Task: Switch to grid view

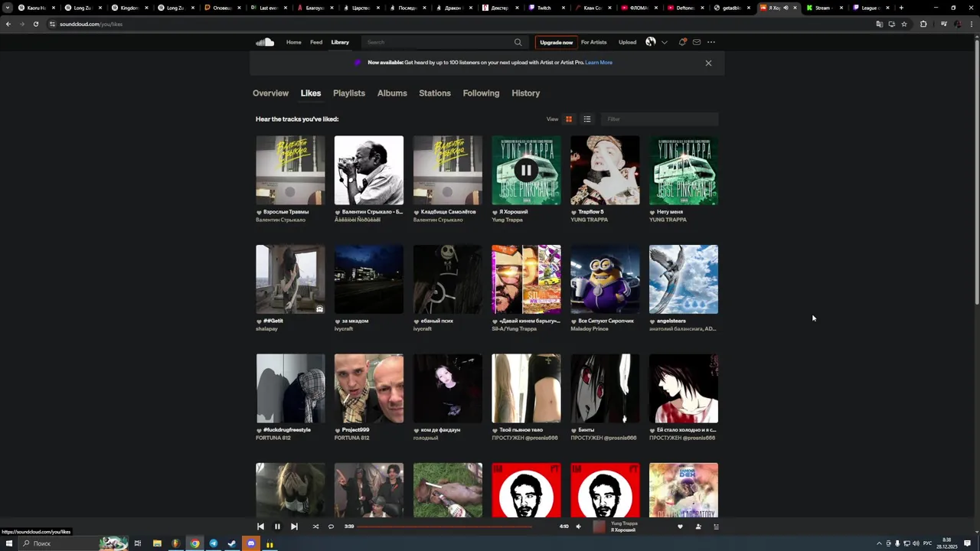Action: [569, 119]
